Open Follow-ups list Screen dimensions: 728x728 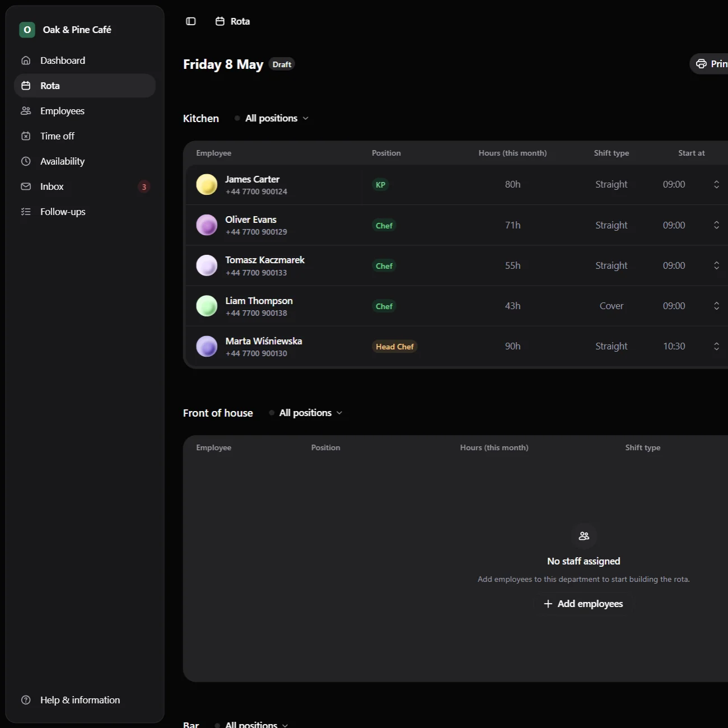pyautogui.click(x=85, y=212)
